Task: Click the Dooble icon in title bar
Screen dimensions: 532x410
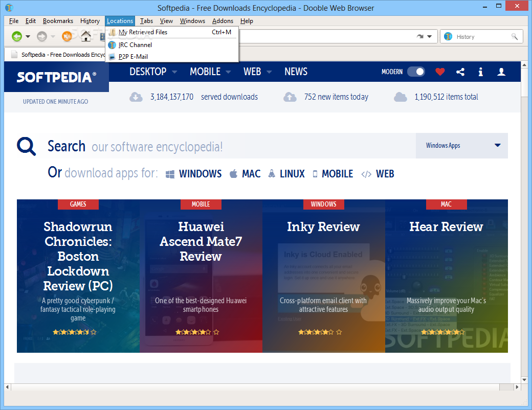Action: pyautogui.click(x=9, y=8)
